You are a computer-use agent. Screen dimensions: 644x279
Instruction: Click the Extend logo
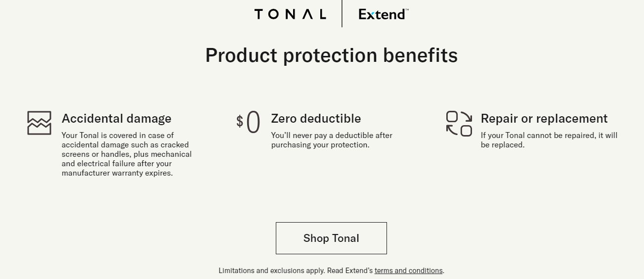(x=384, y=14)
